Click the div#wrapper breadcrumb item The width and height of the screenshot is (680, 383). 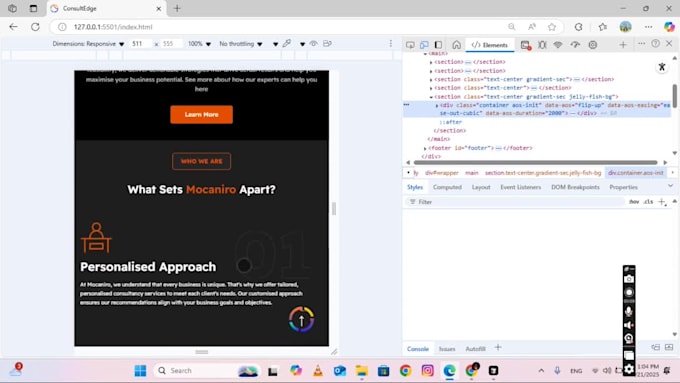[441, 173]
